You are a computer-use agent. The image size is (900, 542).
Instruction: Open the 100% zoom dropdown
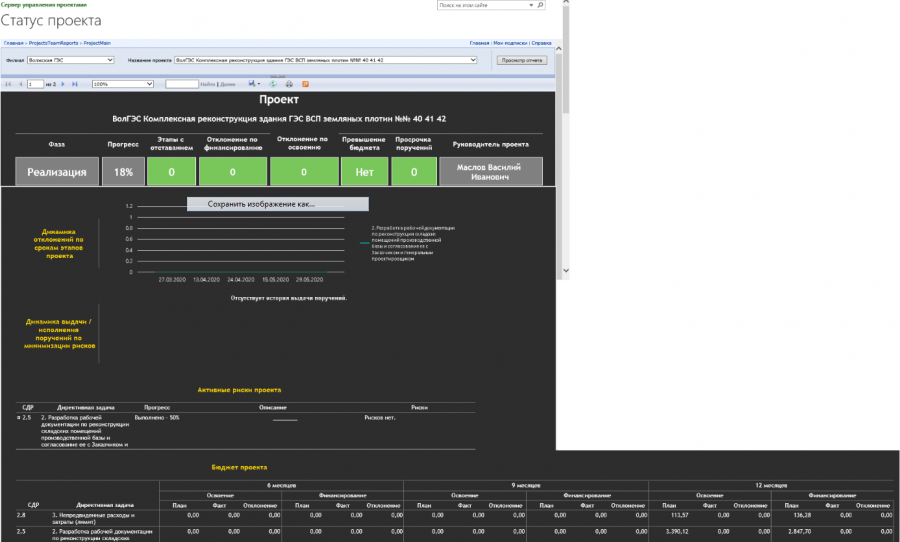[123, 84]
